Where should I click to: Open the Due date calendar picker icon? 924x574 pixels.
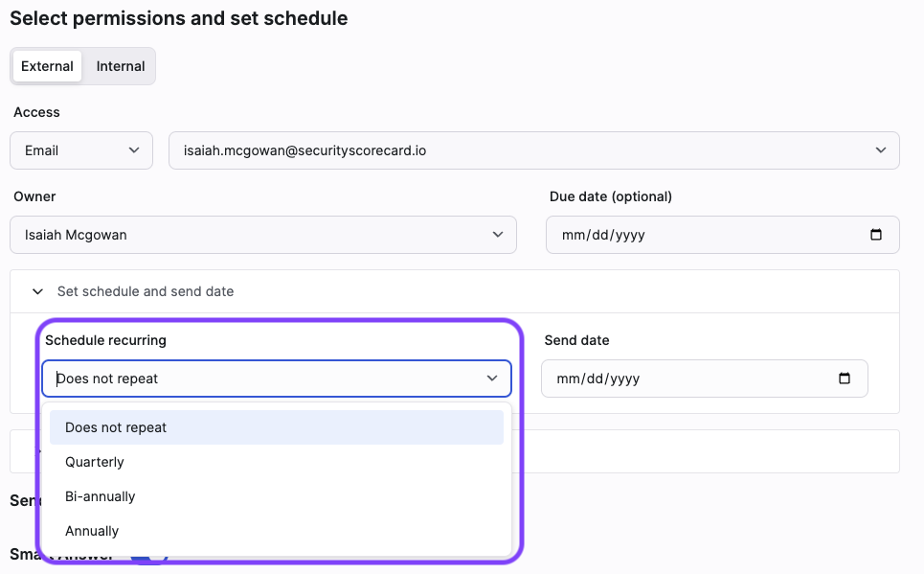[x=876, y=235]
